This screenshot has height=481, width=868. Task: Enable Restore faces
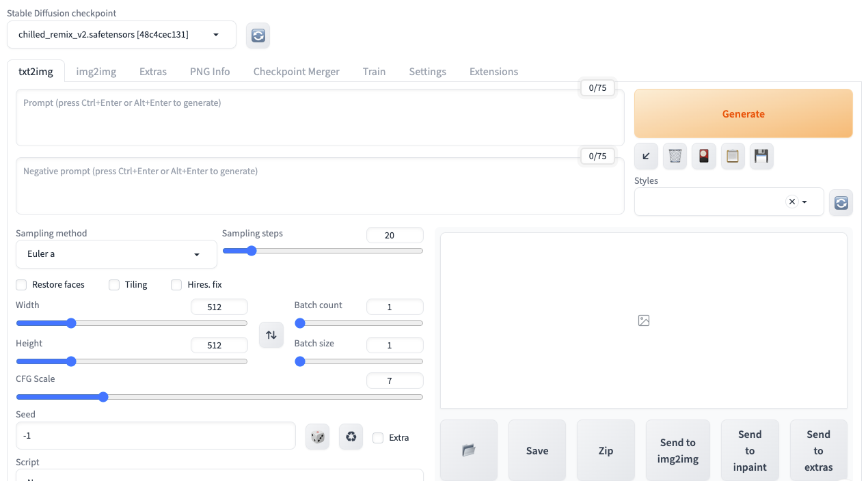[x=21, y=285]
